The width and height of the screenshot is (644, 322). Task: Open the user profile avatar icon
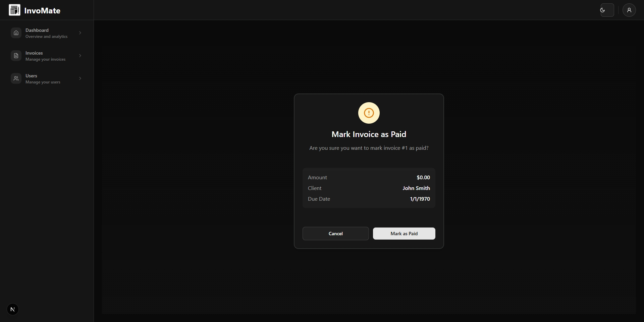tap(629, 10)
